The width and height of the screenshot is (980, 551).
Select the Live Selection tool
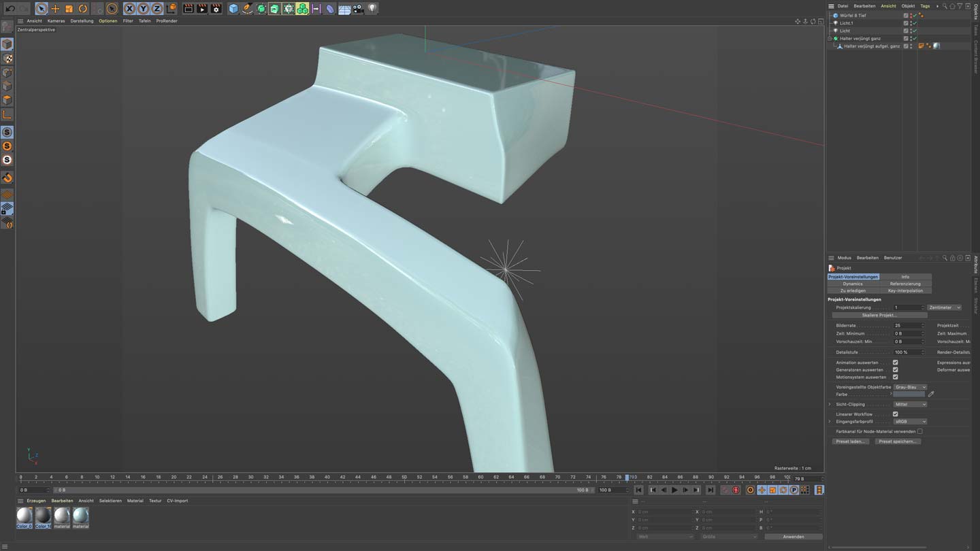click(x=42, y=9)
